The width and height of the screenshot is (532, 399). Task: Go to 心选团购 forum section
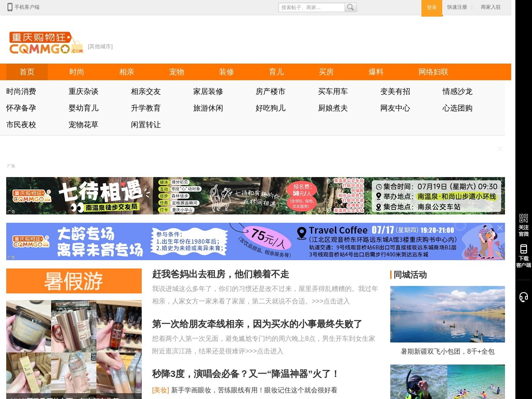458,108
